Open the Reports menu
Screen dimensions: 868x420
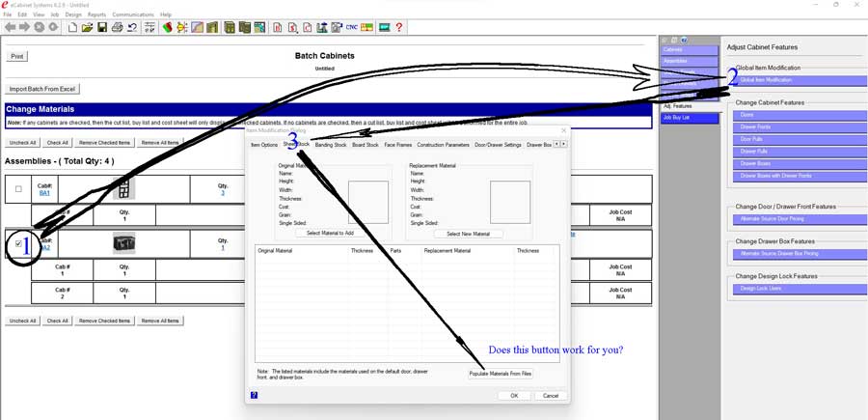tap(96, 14)
